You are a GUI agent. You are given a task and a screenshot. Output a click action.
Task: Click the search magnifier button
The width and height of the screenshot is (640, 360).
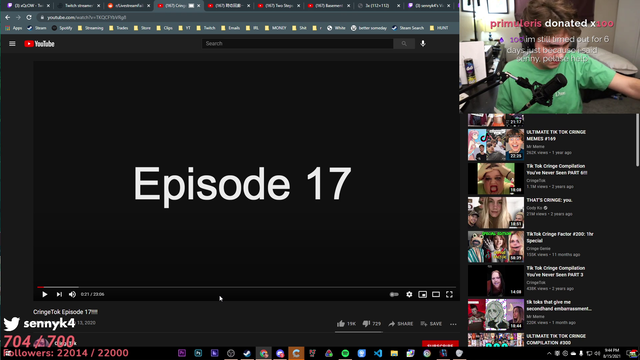404,44
